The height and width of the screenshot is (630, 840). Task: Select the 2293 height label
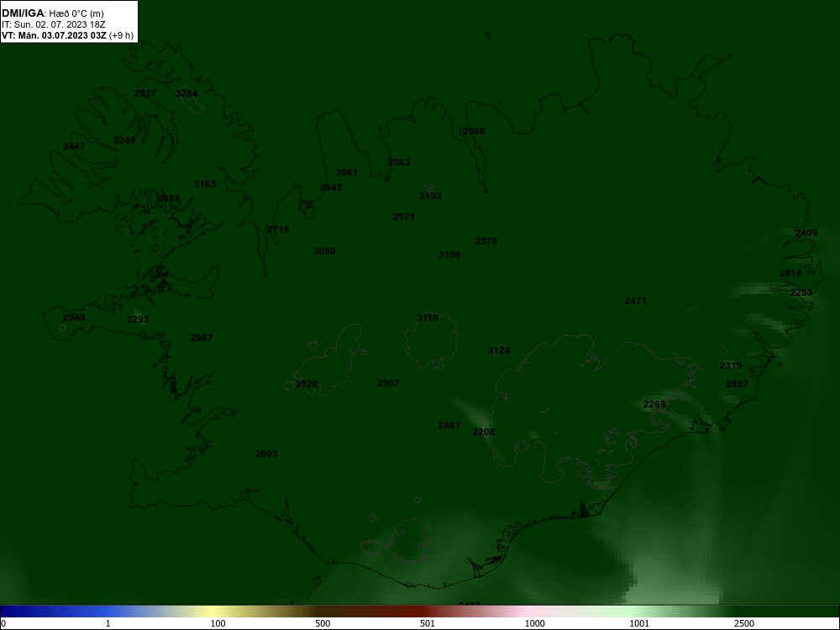click(x=138, y=319)
